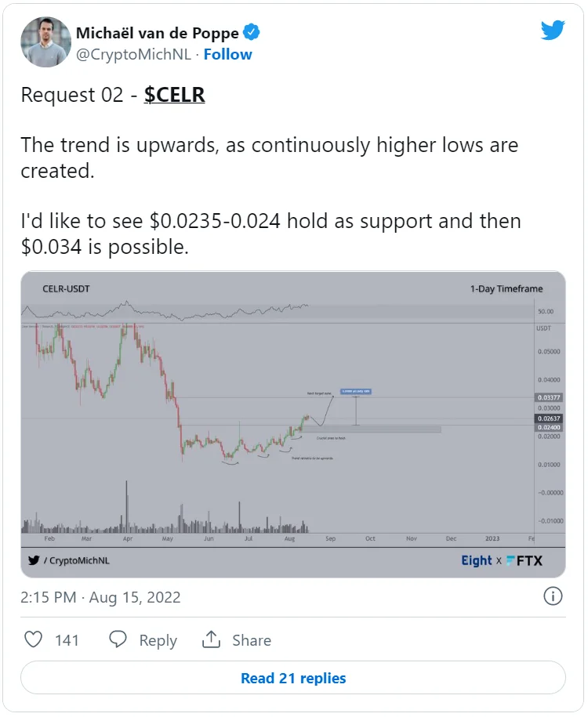This screenshot has height=717, width=588.
Task: Click the 141 likes count
Action: [x=67, y=640]
